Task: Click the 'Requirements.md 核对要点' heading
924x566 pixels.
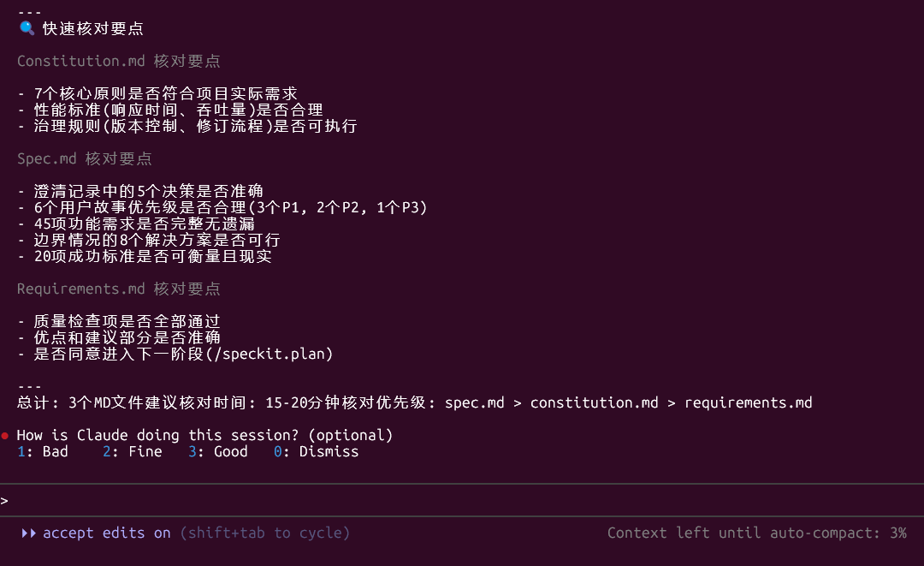Action: pos(118,289)
